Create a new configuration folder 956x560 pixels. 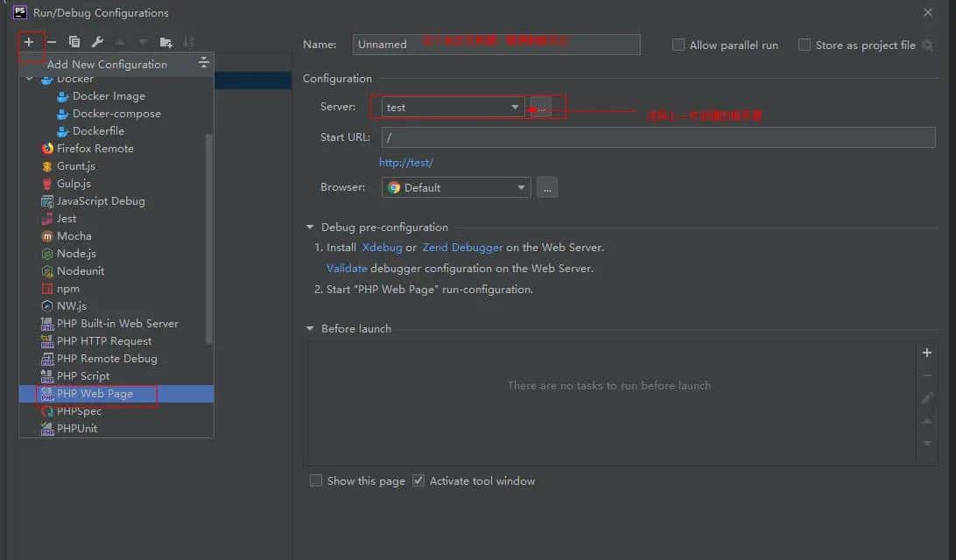tap(165, 41)
